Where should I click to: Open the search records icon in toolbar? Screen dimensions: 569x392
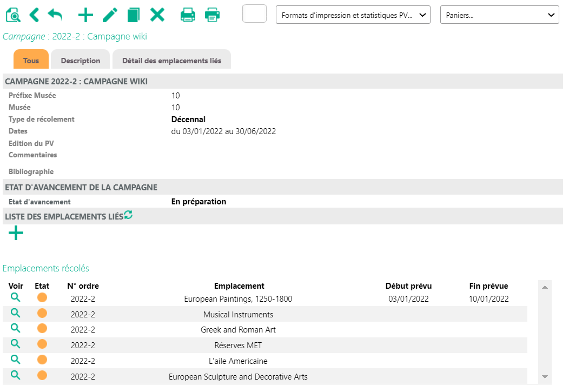[12, 15]
